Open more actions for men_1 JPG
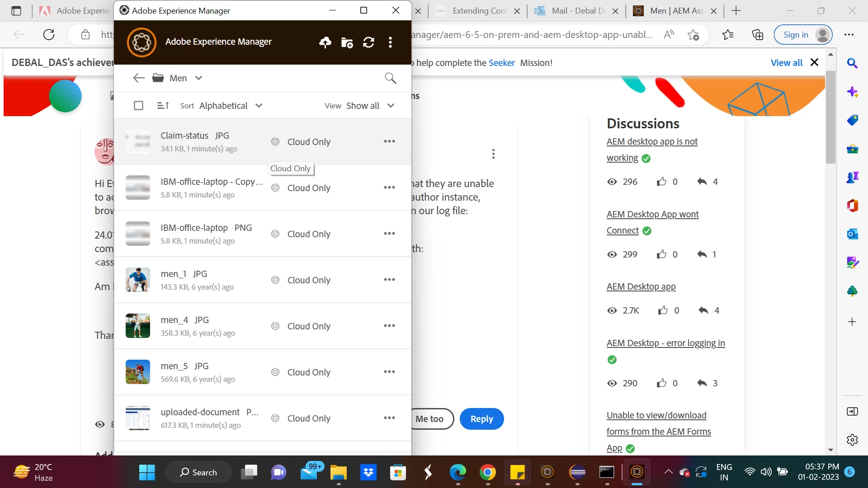This screenshot has width=868, height=488. tap(389, 280)
